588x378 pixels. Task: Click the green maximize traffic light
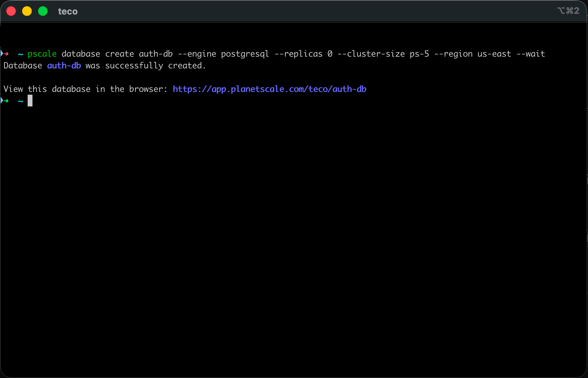[43, 11]
